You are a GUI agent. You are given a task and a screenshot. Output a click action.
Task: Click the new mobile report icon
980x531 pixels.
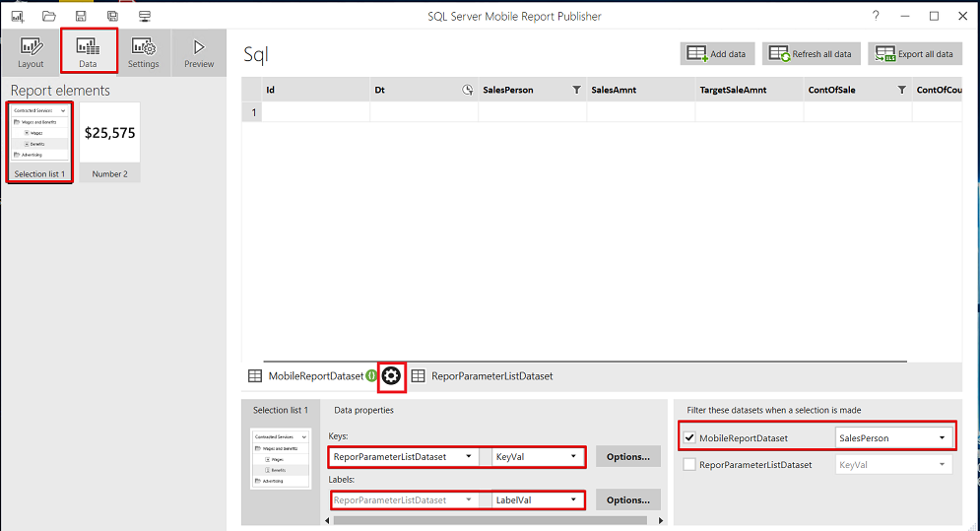[18, 17]
